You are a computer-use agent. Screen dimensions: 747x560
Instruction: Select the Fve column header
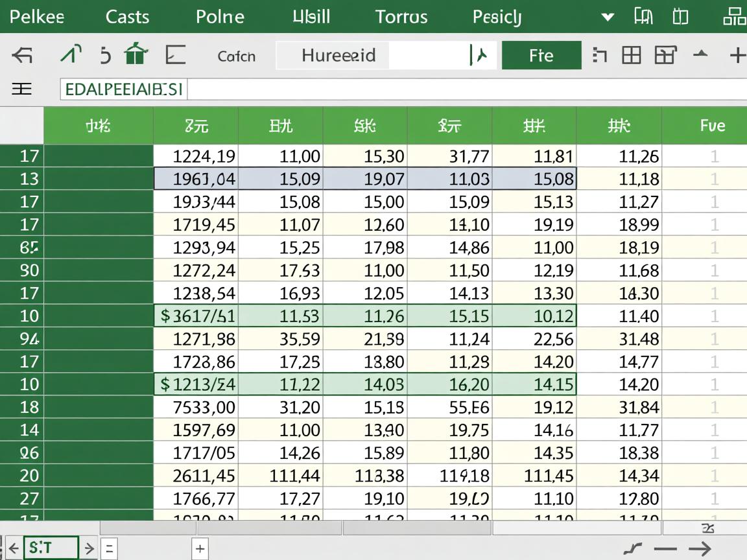click(x=712, y=125)
